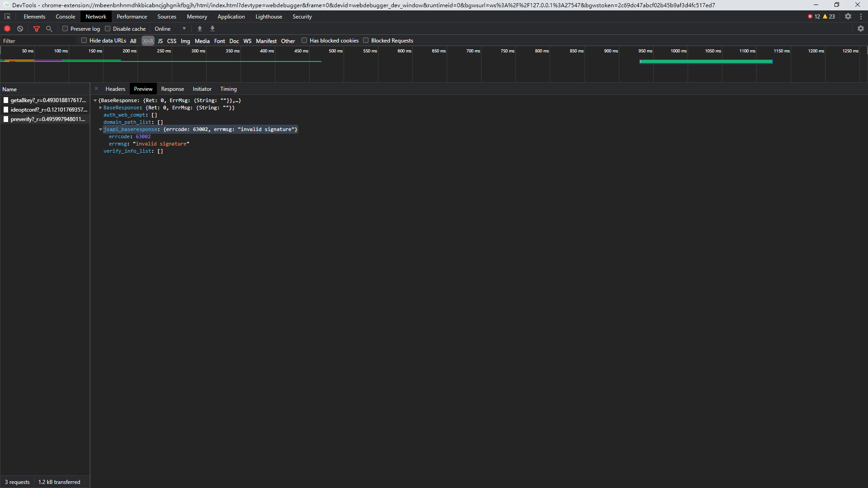Select preverify request in Name list
The width and height of the screenshot is (868, 488).
[47, 119]
